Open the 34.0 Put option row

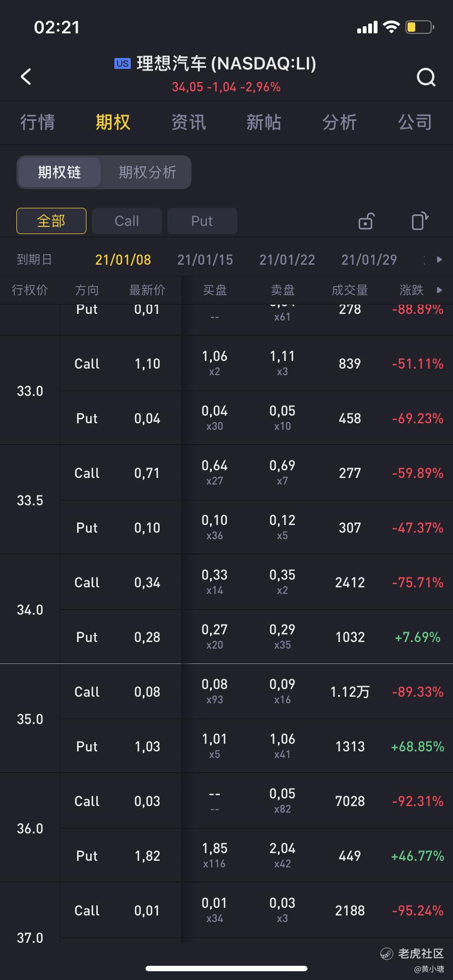(x=257, y=637)
